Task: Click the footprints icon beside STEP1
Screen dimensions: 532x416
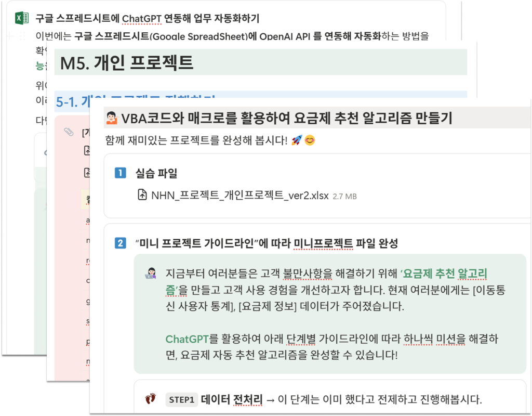Action: [150, 399]
